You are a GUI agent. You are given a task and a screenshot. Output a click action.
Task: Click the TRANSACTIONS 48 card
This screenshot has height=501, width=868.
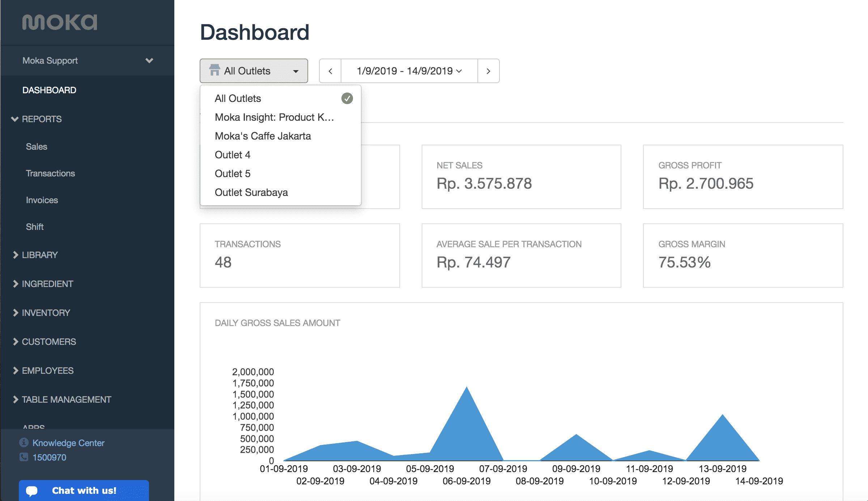pyautogui.click(x=299, y=256)
